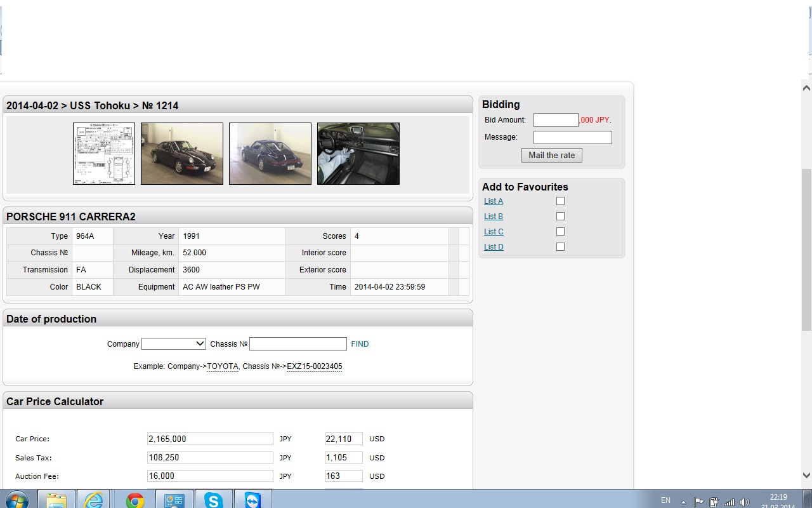
Task: Open Skype from the taskbar
Action: click(213, 499)
